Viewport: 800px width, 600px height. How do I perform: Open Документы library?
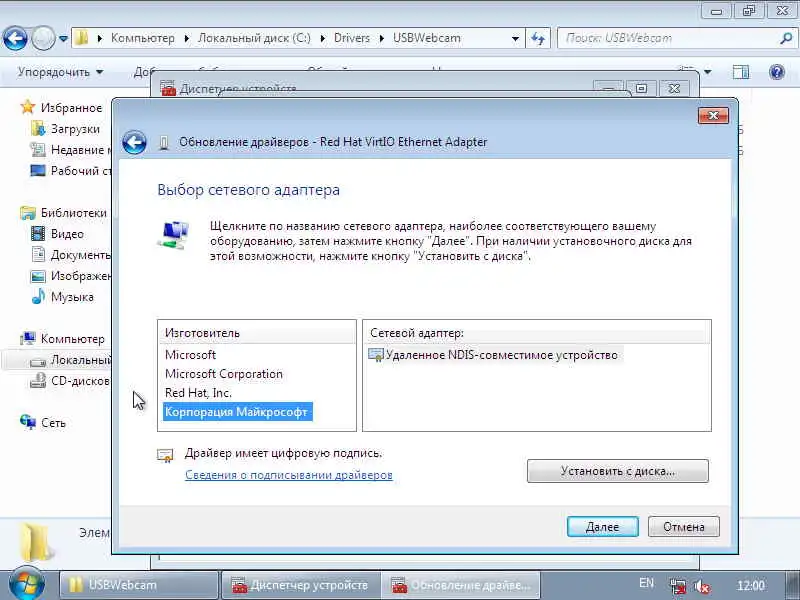71,255
